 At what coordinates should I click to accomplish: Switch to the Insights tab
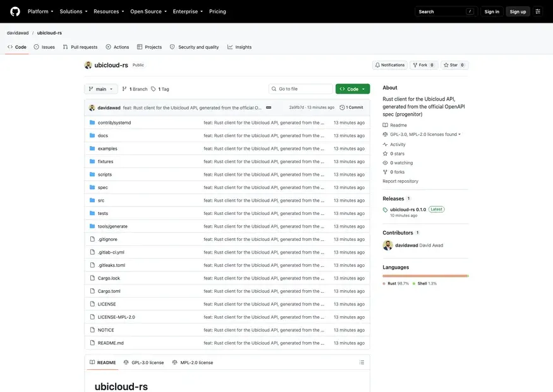coord(240,47)
